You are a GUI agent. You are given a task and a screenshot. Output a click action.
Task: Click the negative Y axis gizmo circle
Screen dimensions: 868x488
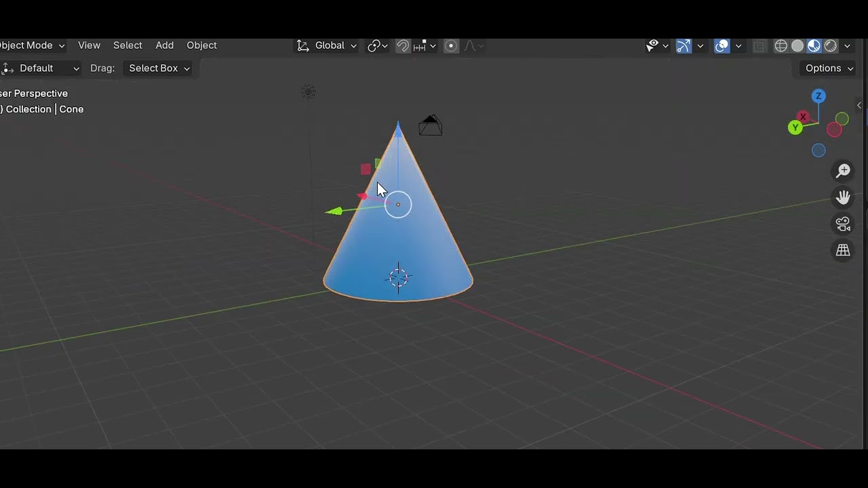click(x=842, y=119)
